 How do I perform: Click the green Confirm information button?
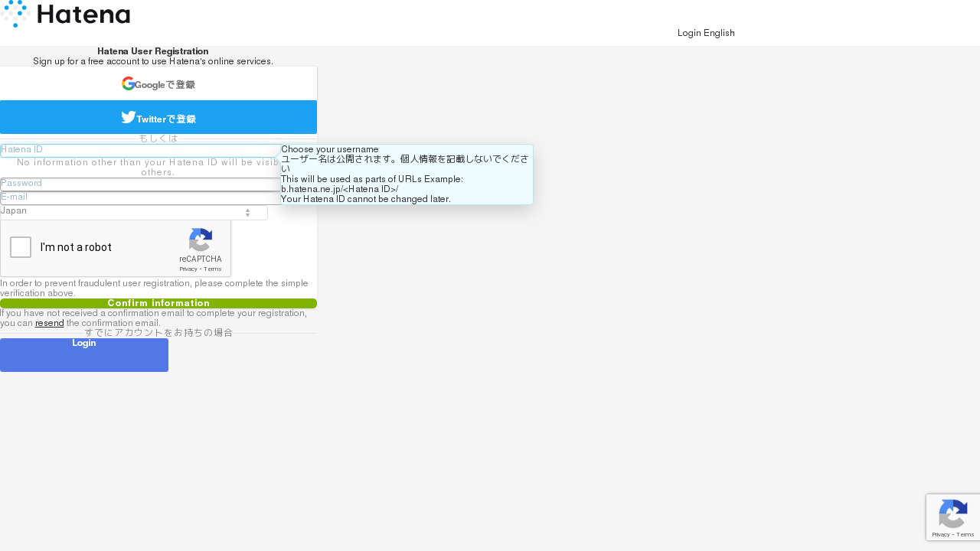point(158,303)
